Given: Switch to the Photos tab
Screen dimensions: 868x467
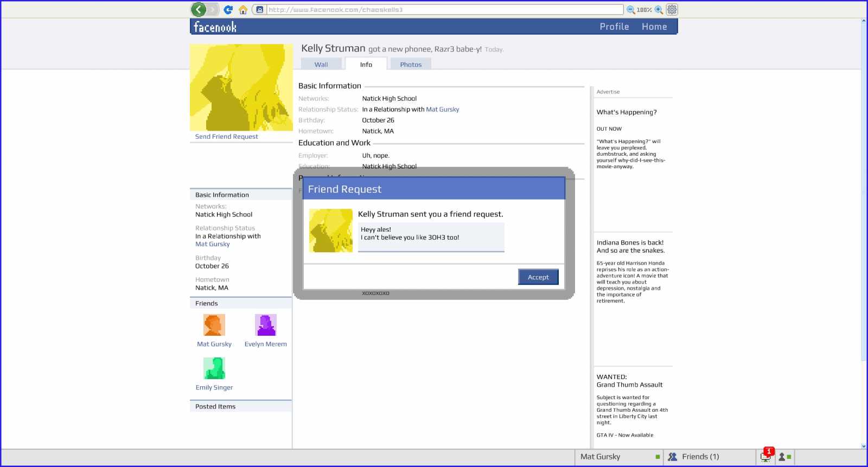Looking at the screenshot, I should (411, 64).
